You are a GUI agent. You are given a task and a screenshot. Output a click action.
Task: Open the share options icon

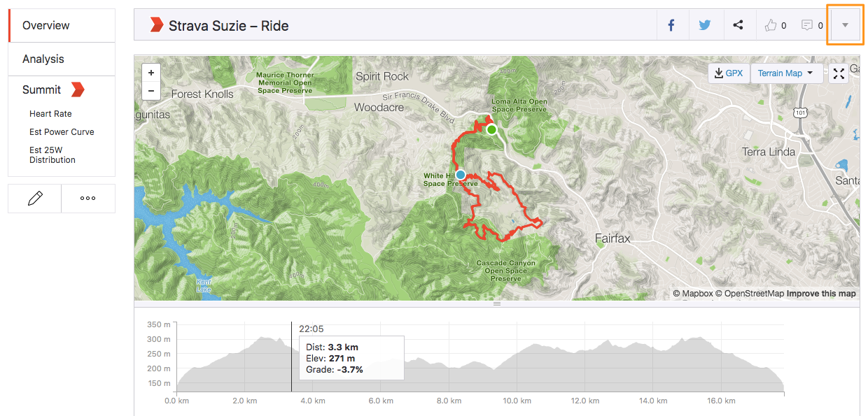(x=738, y=24)
